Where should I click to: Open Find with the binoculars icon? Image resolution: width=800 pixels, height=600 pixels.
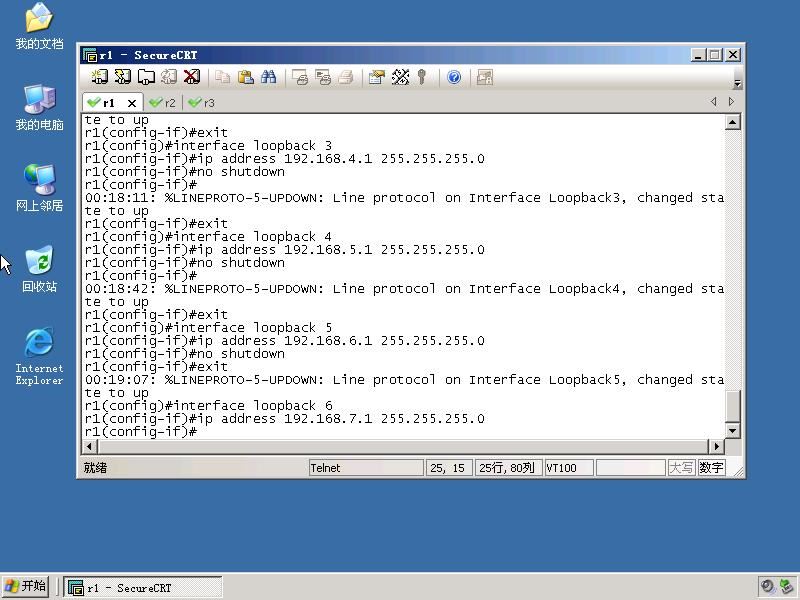(268, 77)
